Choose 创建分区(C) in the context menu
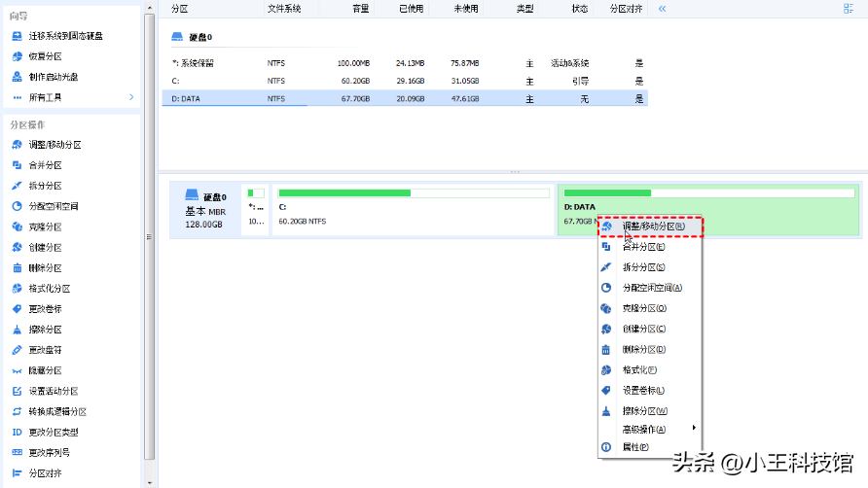This screenshot has height=488, width=868. (x=650, y=329)
